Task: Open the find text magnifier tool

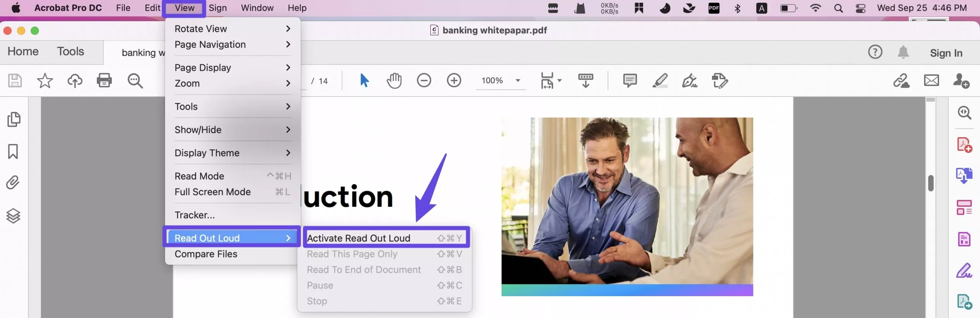Action: [135, 81]
